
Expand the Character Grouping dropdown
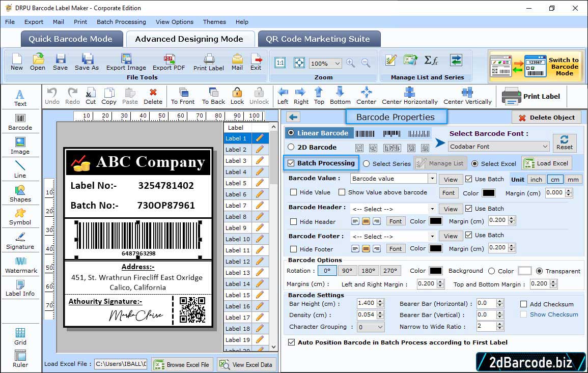[370, 327]
